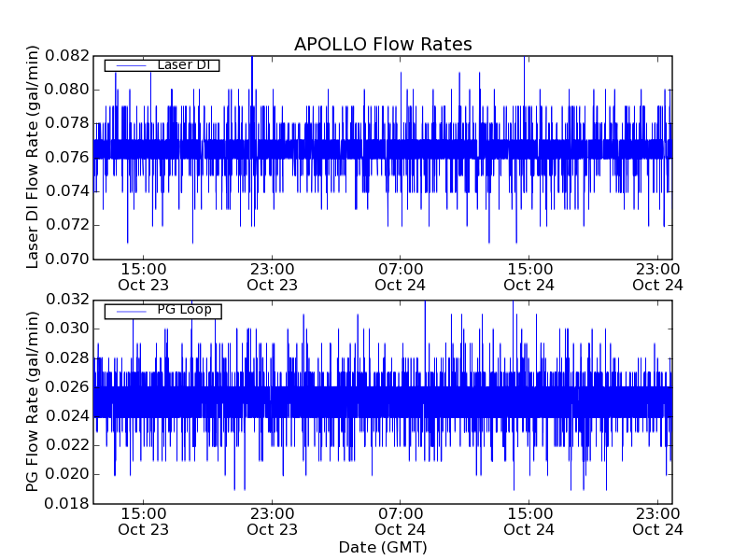Click "15:00 Oct 24" tick under PG Loop plot
The width and height of the screenshot is (747, 560).
[529, 522]
